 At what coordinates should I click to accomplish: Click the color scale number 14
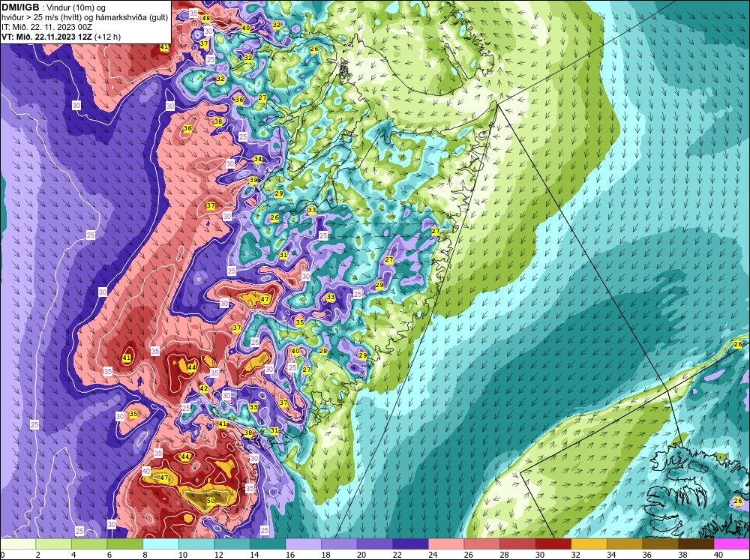253,555
